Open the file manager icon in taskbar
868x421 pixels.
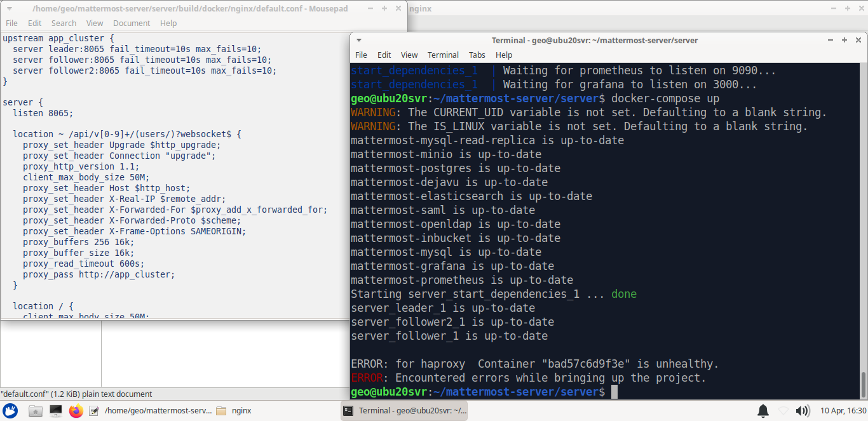tap(35, 411)
